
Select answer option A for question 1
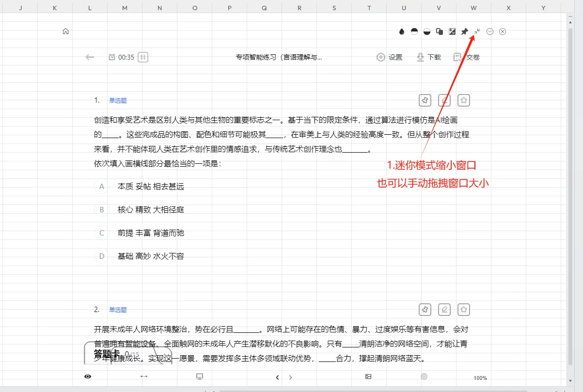click(101, 186)
